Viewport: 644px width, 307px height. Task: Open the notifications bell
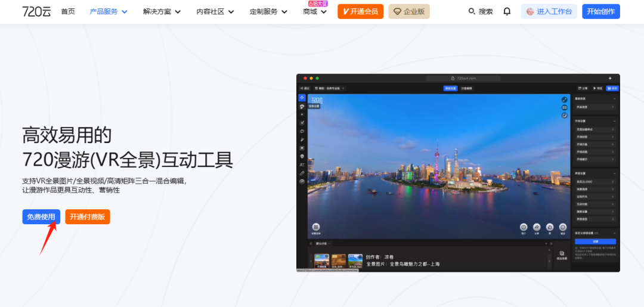point(507,11)
